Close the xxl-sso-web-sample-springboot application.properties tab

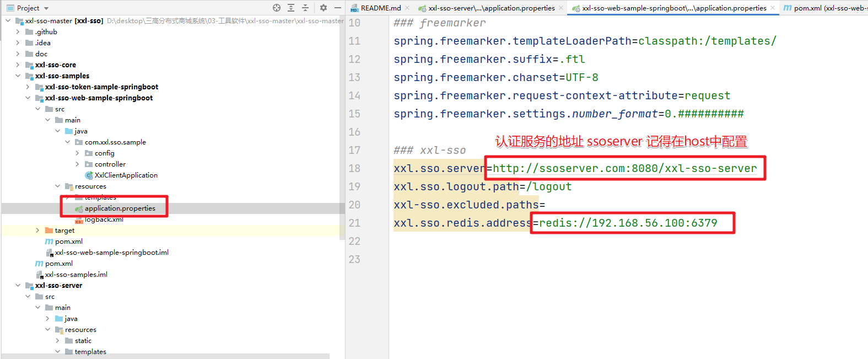pyautogui.click(x=773, y=8)
